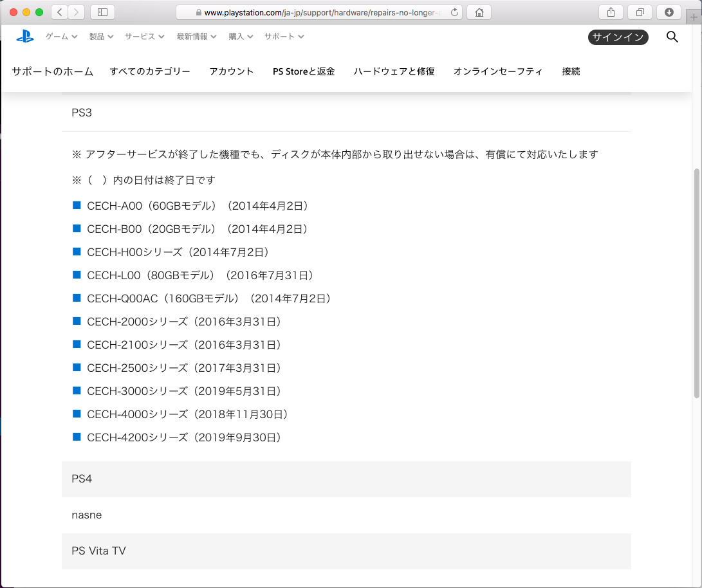Image resolution: width=702 pixels, height=588 pixels.
Task: Open PS Storeと返金 tab
Action: coord(304,71)
